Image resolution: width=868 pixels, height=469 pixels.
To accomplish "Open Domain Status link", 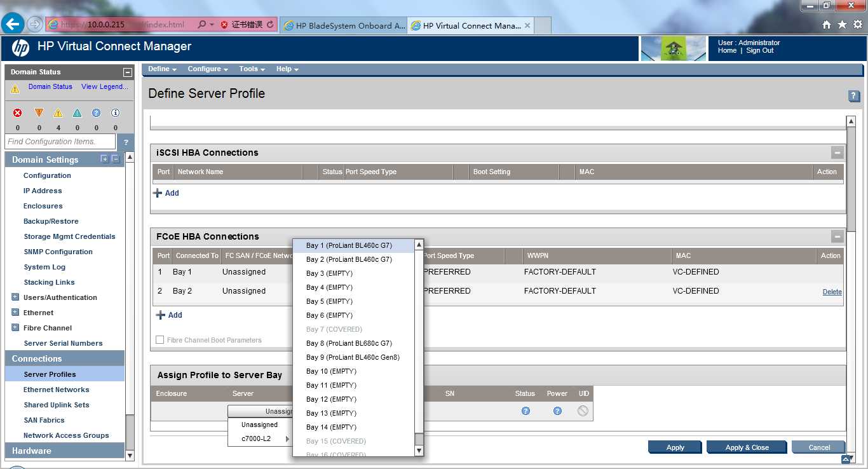I will click(x=50, y=86).
